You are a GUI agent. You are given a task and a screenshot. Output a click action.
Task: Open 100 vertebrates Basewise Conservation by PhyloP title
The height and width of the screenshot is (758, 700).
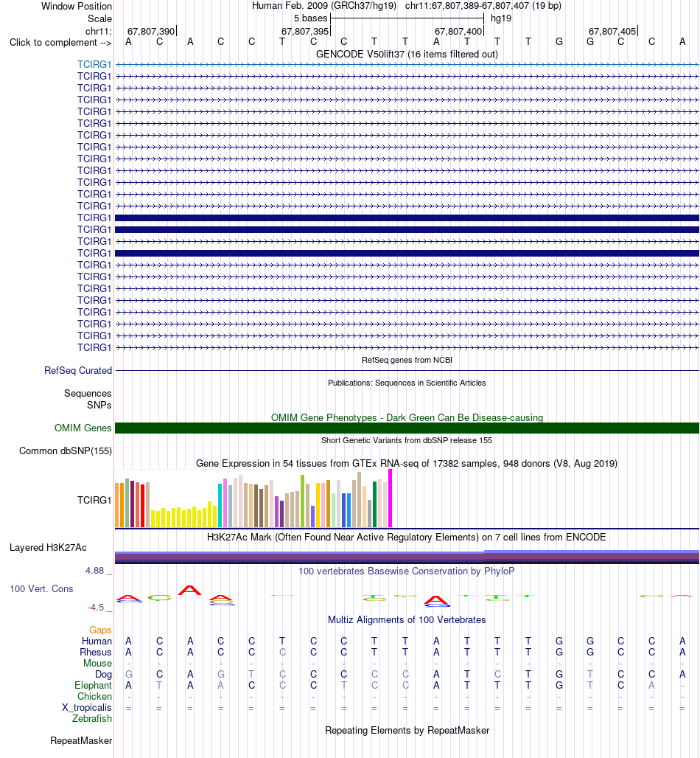click(407, 571)
